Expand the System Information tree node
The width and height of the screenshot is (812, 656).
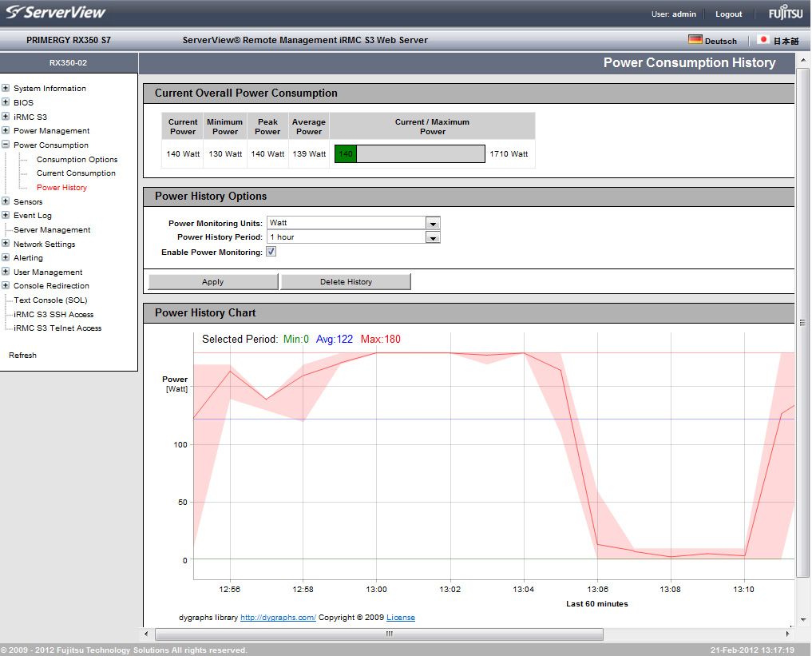(6, 88)
